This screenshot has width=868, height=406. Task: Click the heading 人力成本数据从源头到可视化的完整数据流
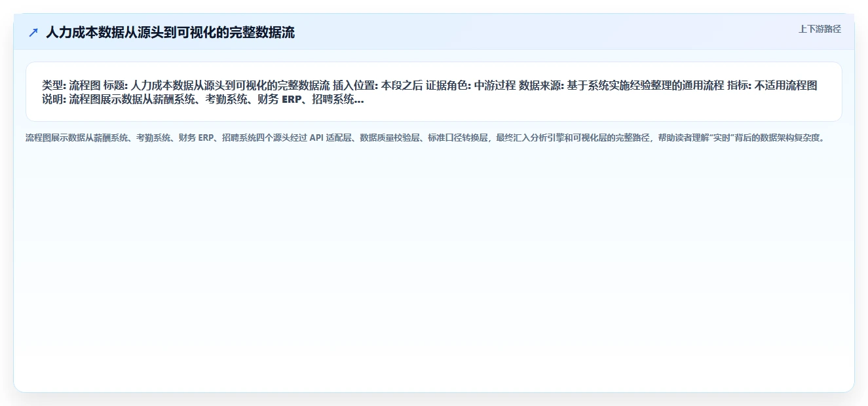170,33
